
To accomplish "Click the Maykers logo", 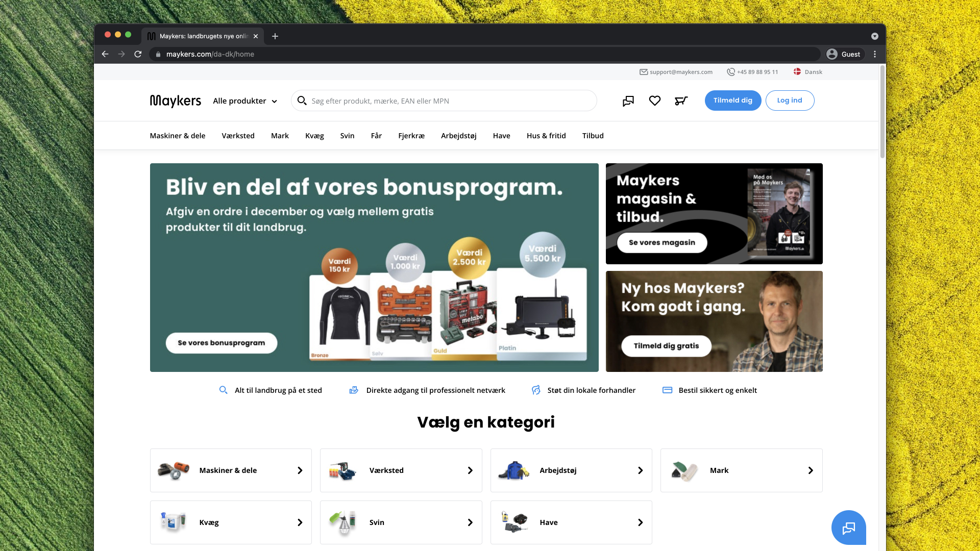I will [x=176, y=101].
